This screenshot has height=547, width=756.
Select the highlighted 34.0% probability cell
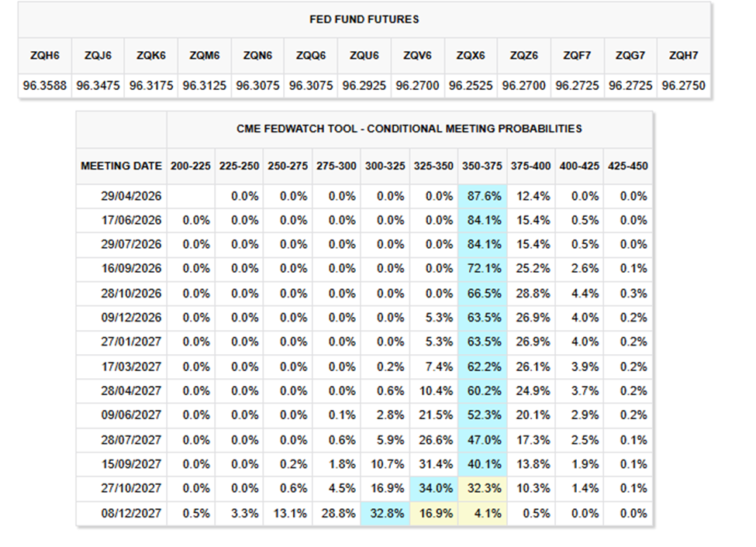(x=433, y=489)
